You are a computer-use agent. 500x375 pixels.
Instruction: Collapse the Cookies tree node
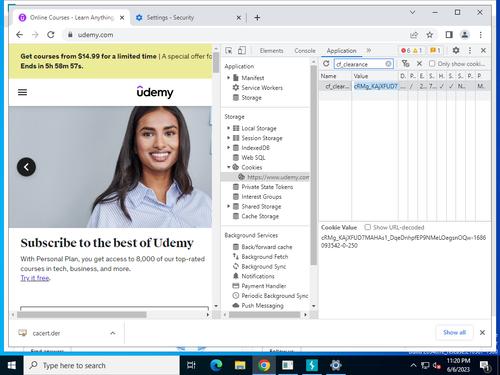[x=228, y=167]
